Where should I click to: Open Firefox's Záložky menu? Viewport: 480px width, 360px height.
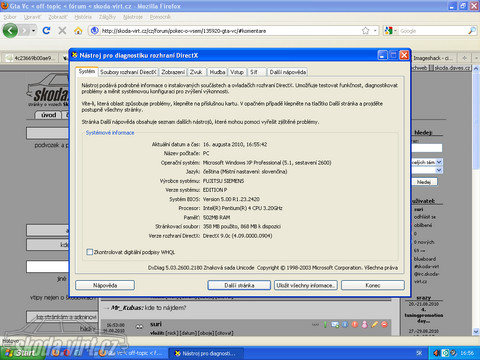coord(107,17)
